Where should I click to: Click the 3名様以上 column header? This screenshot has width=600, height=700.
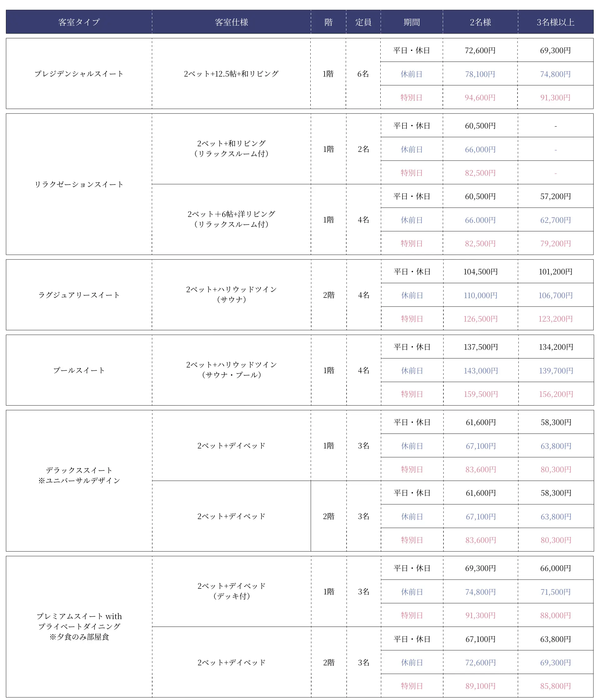point(555,22)
